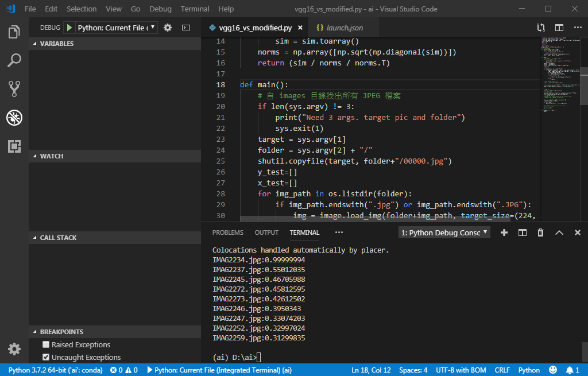Image resolution: width=588 pixels, height=376 pixels.
Task: Open launch.json via debug gear icon
Action: coord(168,28)
